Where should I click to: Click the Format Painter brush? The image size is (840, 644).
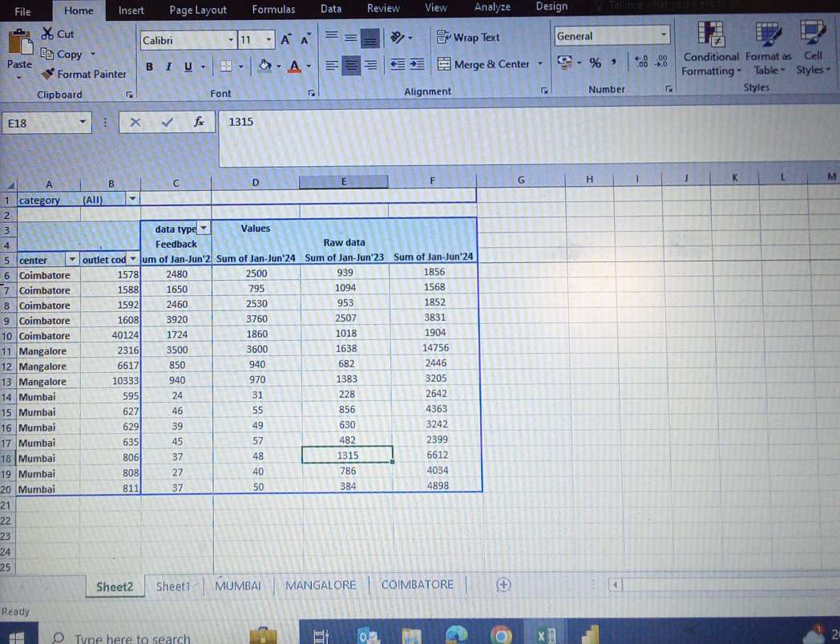pos(83,74)
